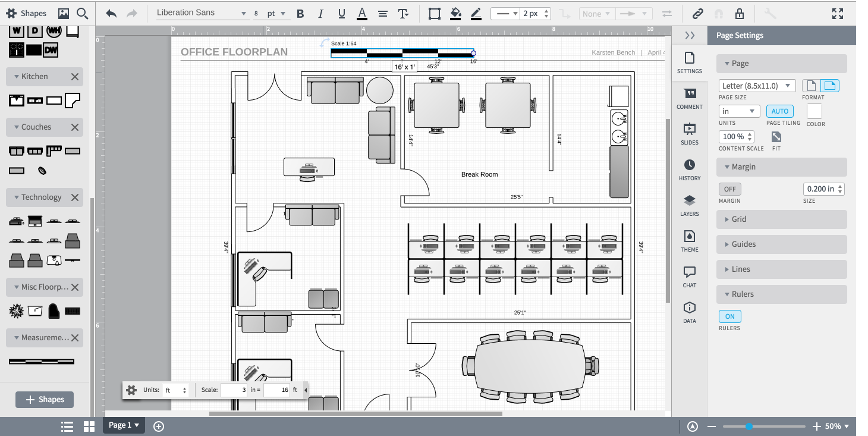Toggle page margin OFF switch

click(730, 189)
